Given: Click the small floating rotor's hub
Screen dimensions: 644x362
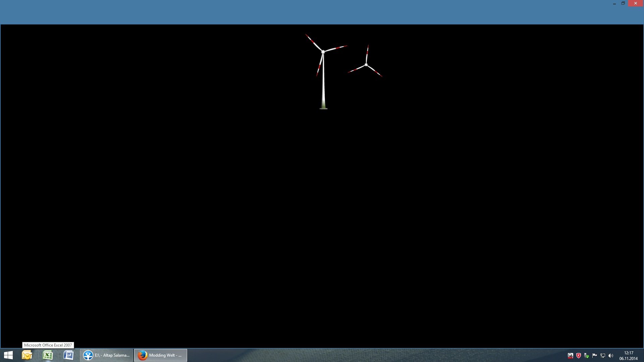Looking at the screenshot, I should (366, 65).
